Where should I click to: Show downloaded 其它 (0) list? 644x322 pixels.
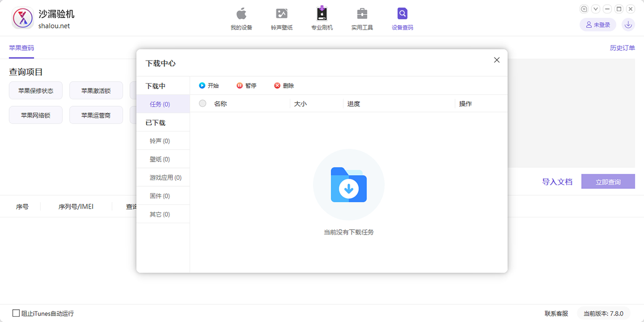tap(163, 214)
